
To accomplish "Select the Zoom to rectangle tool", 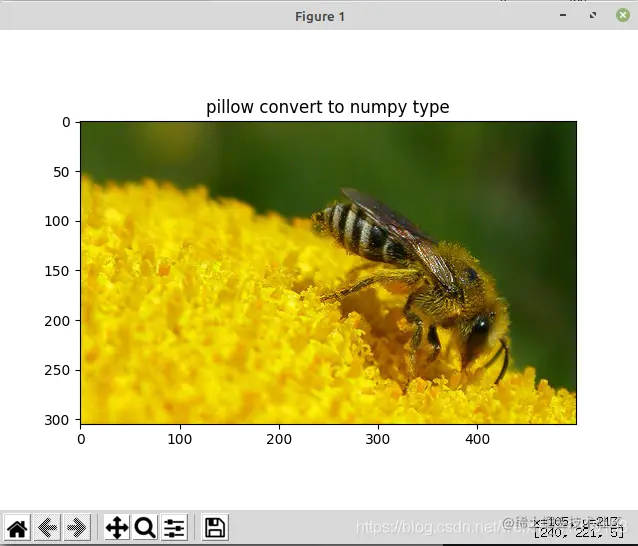I will coord(145,528).
